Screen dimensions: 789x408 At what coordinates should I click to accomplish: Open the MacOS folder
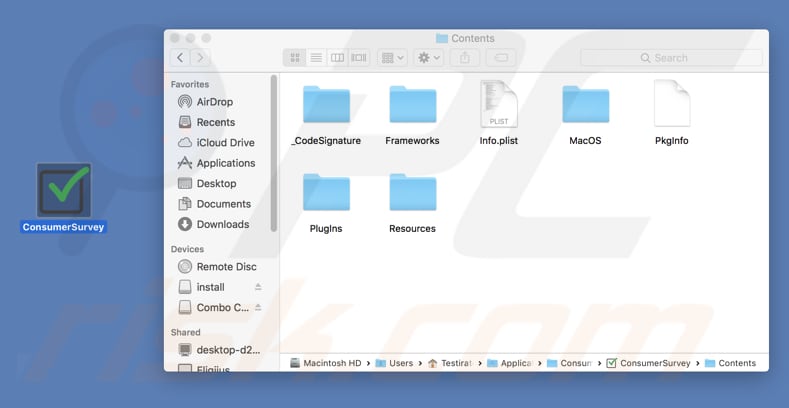(x=585, y=106)
